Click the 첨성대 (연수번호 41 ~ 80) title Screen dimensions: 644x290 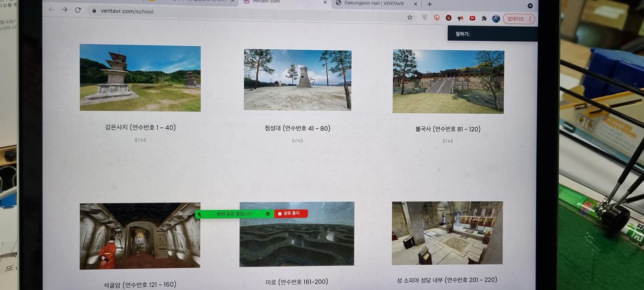[298, 128]
